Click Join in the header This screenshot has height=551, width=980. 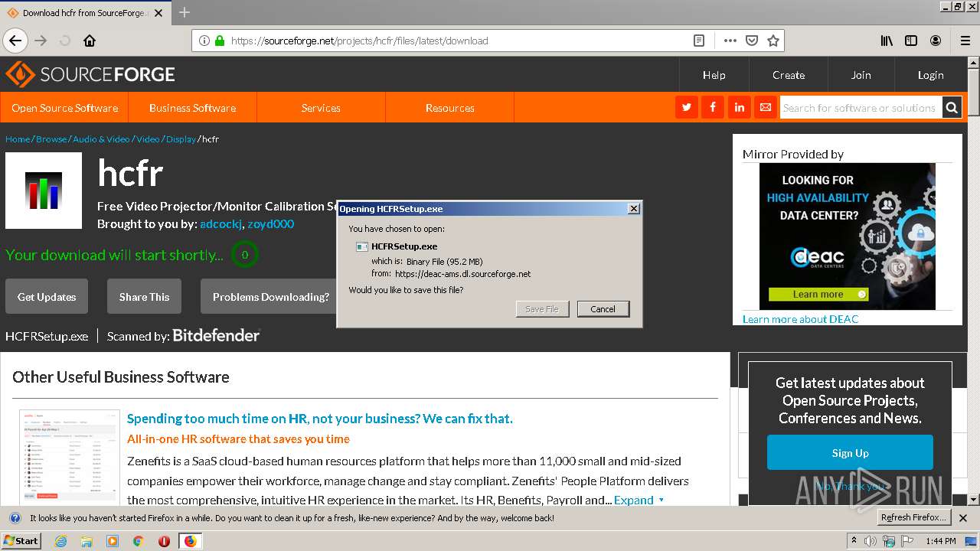pyautogui.click(x=861, y=75)
